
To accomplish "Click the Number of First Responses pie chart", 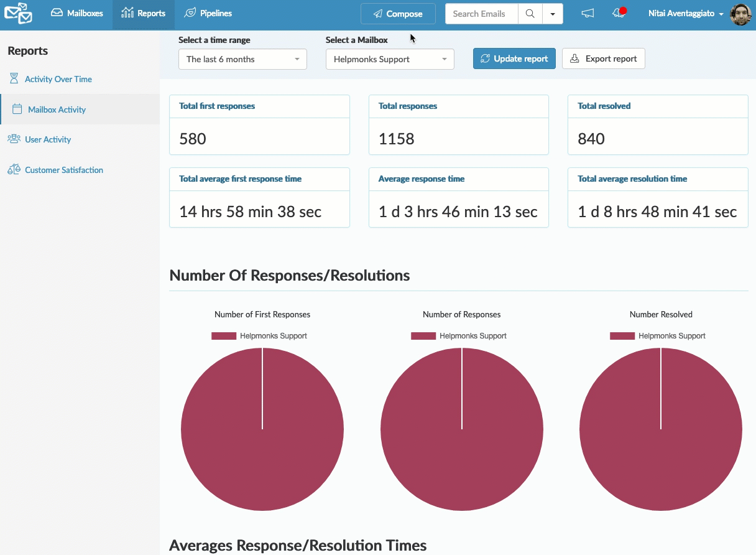I will coord(262,429).
